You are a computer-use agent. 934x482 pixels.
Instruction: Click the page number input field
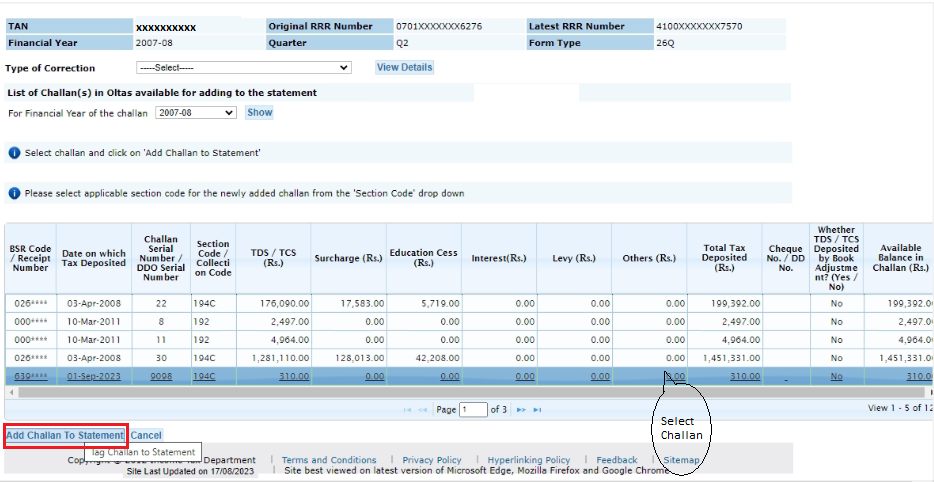[472, 410]
